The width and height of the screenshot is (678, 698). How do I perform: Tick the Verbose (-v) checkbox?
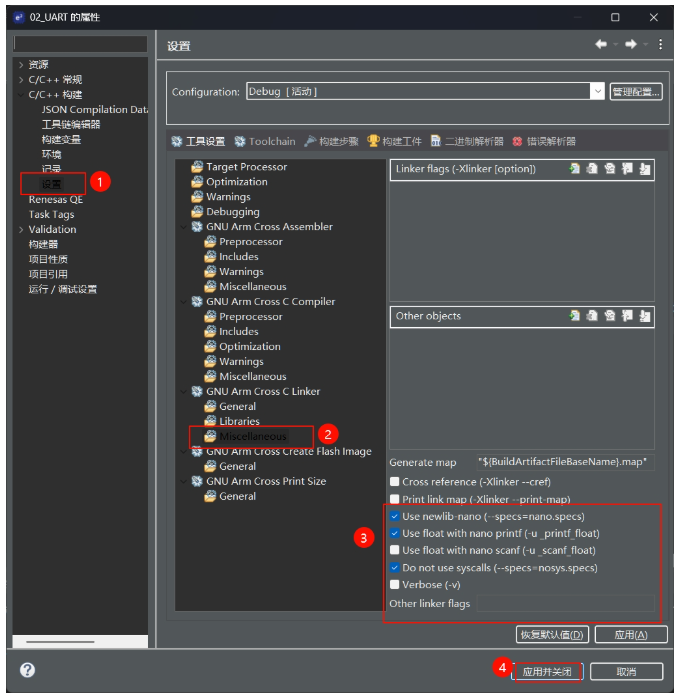click(394, 584)
